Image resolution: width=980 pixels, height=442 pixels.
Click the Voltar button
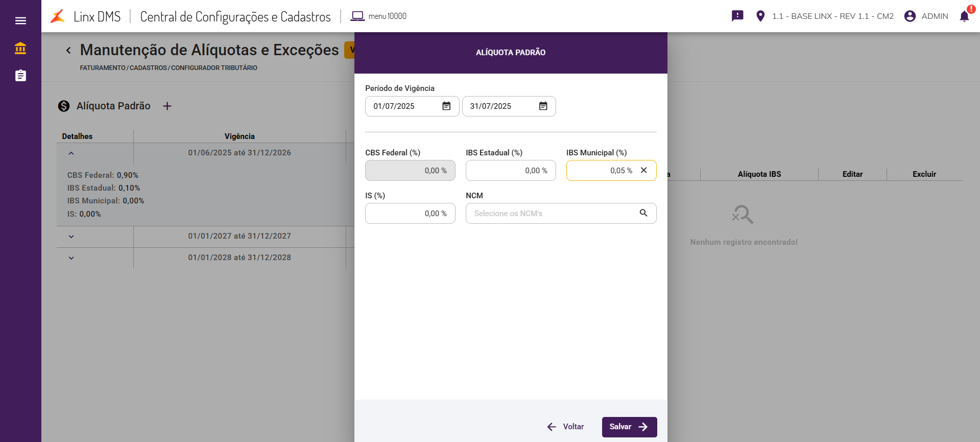pos(565,427)
